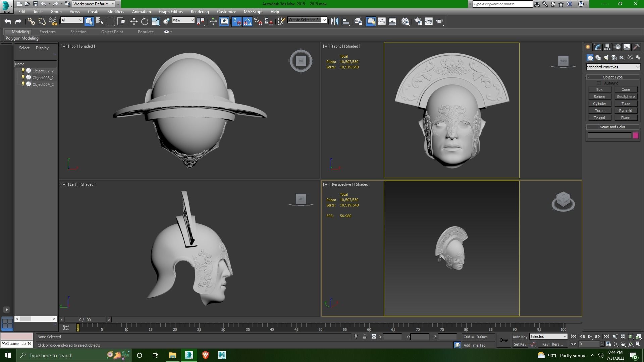Click the Cylinder primitive button
The width and height of the screenshot is (644, 362).
click(x=599, y=104)
